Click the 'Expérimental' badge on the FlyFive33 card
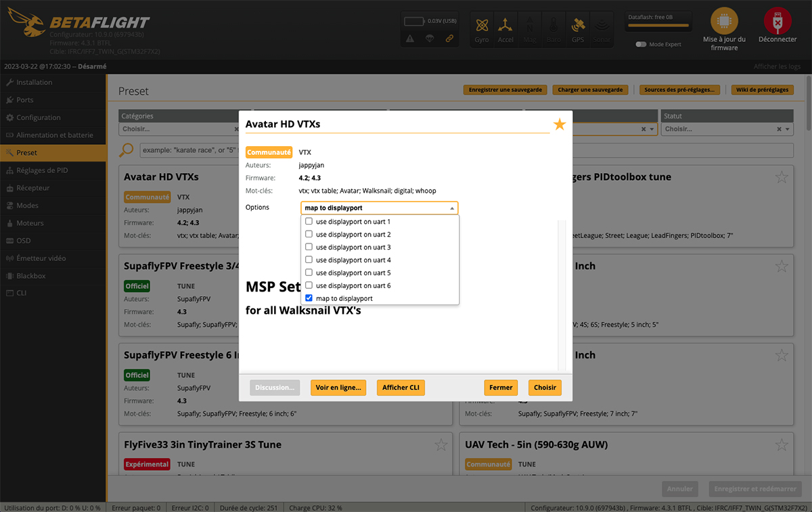Image resolution: width=812 pixels, height=512 pixels. [147, 465]
